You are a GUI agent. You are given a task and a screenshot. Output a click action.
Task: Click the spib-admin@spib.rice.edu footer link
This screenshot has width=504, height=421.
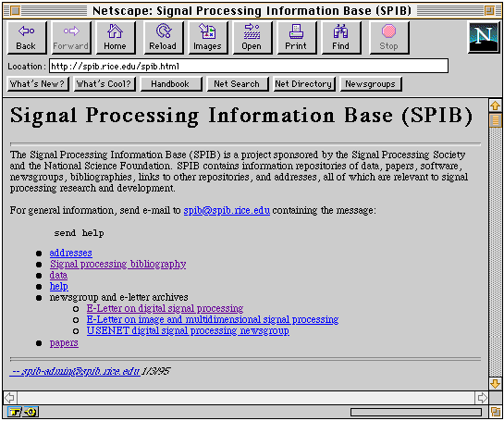75,371
